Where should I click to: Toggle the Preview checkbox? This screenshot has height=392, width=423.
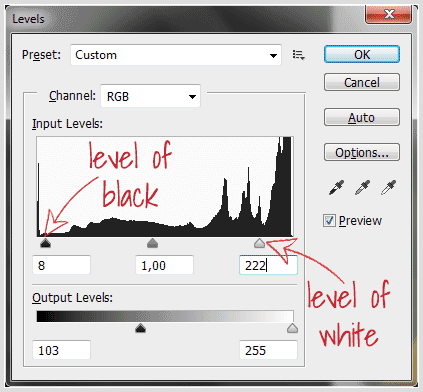click(x=329, y=221)
